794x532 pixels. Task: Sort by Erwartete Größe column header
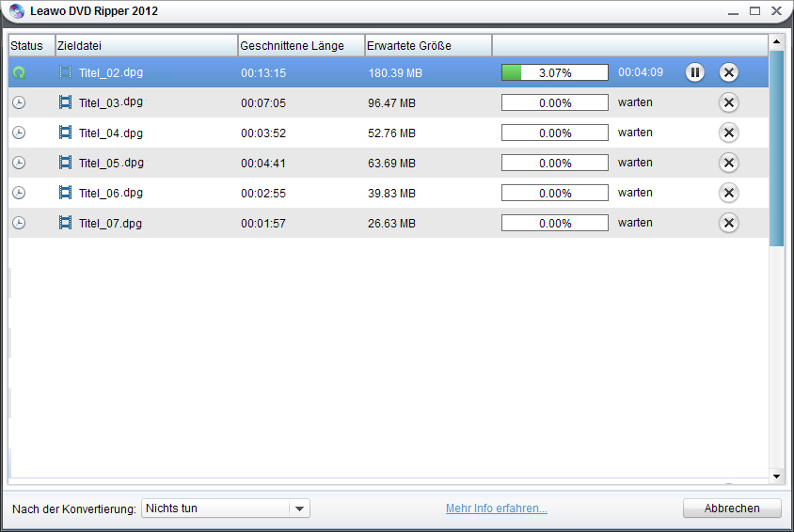coord(428,45)
